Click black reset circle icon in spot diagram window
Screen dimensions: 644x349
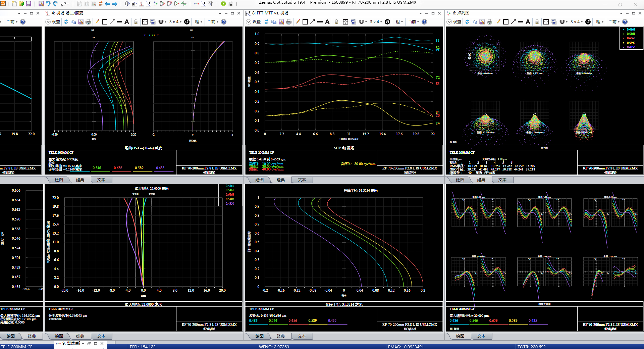tap(588, 22)
